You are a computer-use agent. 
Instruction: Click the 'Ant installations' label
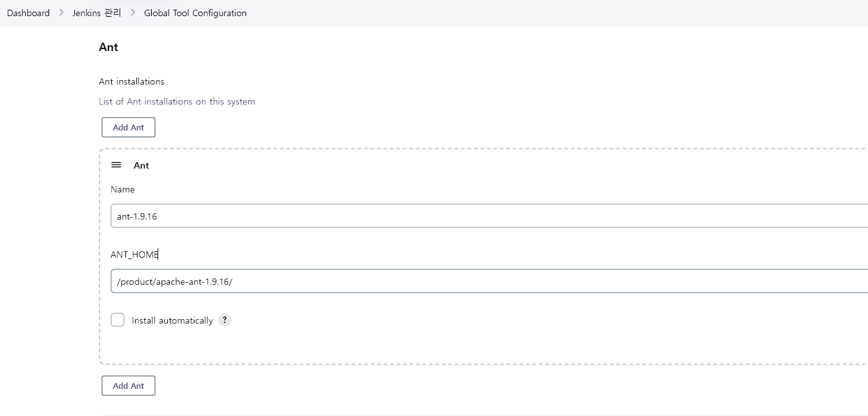pos(132,81)
